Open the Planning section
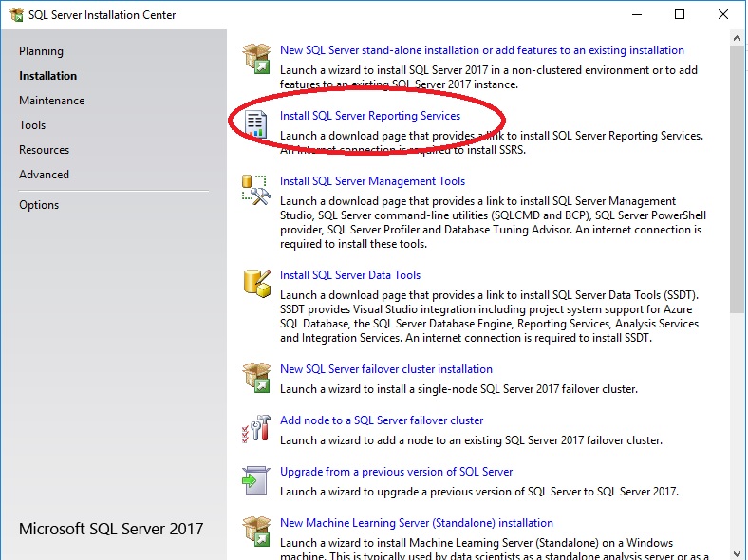 coord(41,51)
